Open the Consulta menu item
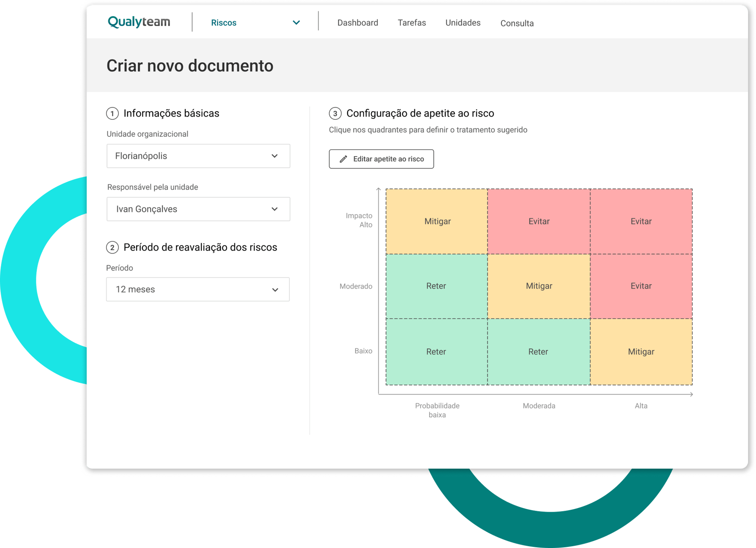 pyautogui.click(x=517, y=23)
